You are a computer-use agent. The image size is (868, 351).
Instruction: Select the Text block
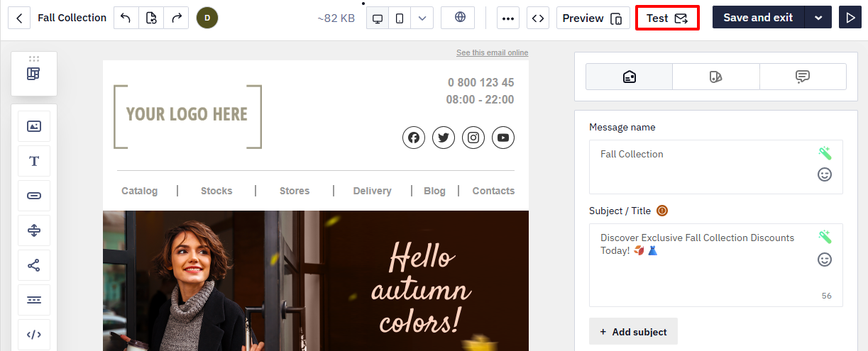click(x=34, y=161)
